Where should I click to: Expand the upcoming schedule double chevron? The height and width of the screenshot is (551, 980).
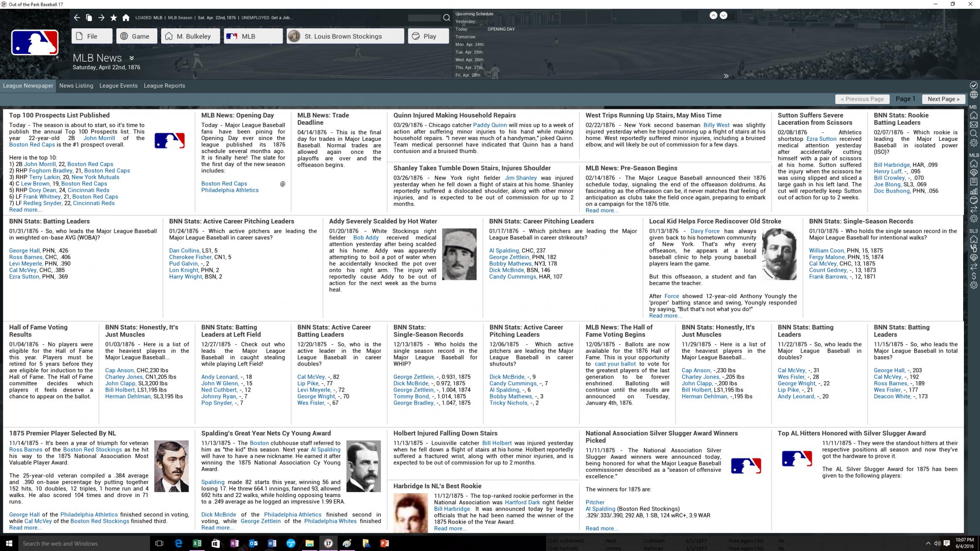coord(726,76)
